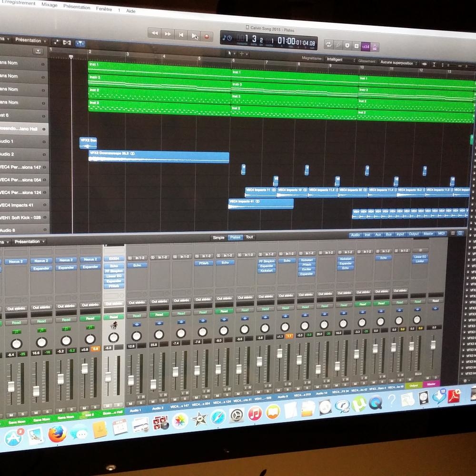Open the Magnétisme Intelligent dropdown

[x=341, y=60]
